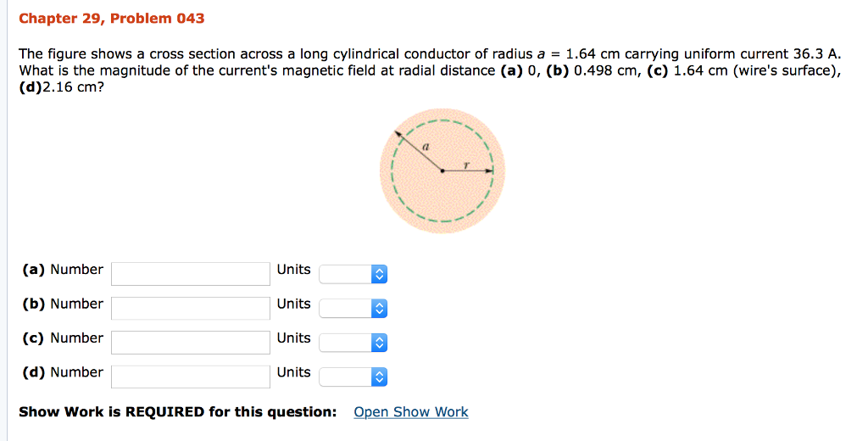The width and height of the screenshot is (868, 441).
Task: Focus the part (d) Number answer box
Action: pos(191,376)
